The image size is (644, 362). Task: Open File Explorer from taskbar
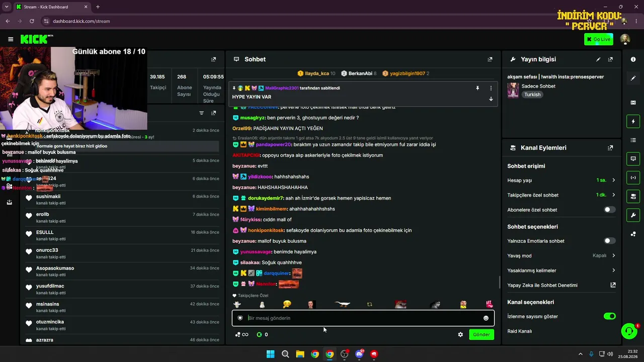(x=300, y=354)
